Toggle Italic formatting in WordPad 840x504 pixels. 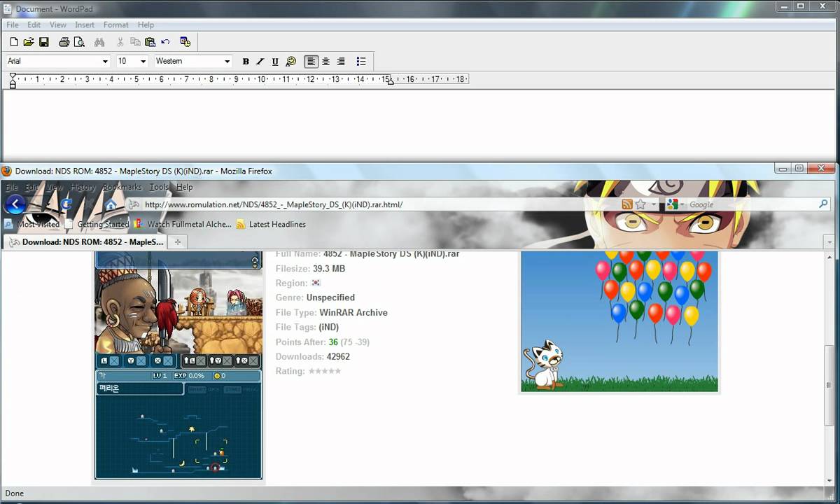pyautogui.click(x=260, y=62)
